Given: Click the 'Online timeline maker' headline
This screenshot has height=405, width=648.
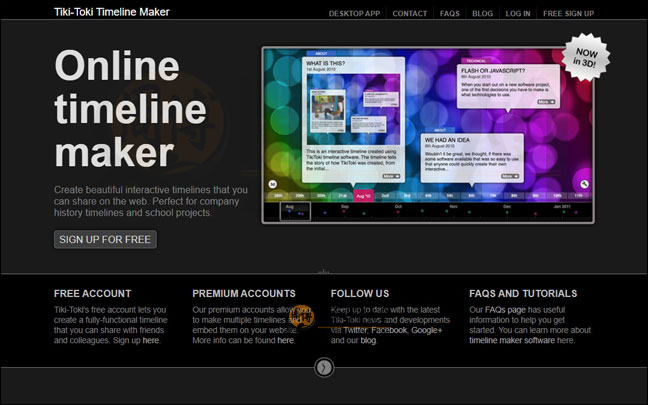Looking at the screenshot, I should (130, 108).
